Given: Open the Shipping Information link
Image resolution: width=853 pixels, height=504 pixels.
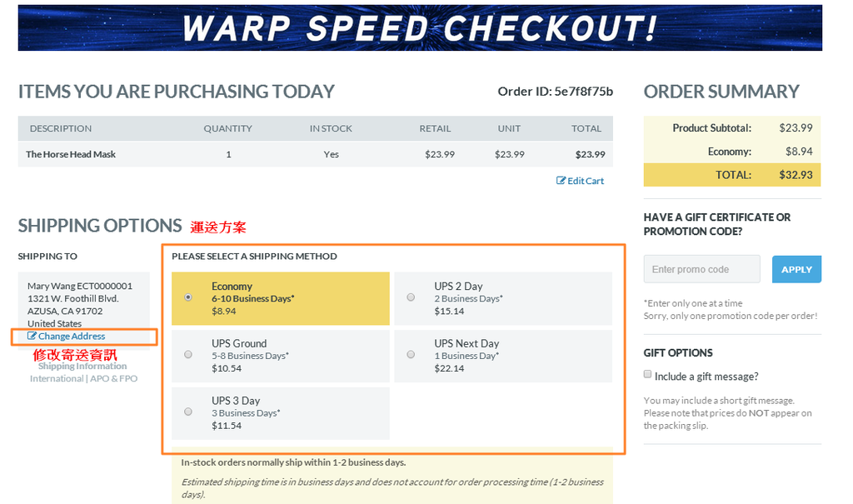Looking at the screenshot, I should click(82, 367).
